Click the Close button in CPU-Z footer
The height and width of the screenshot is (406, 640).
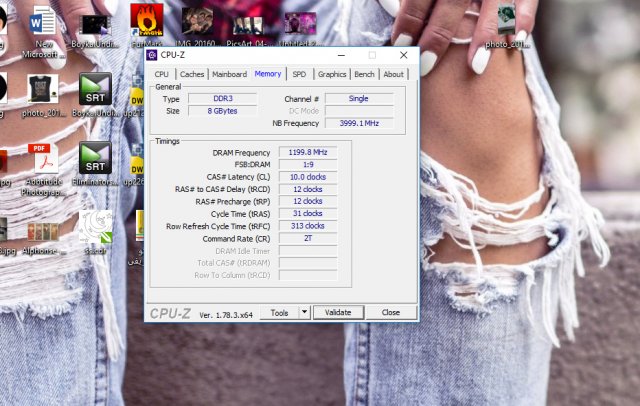(391, 313)
